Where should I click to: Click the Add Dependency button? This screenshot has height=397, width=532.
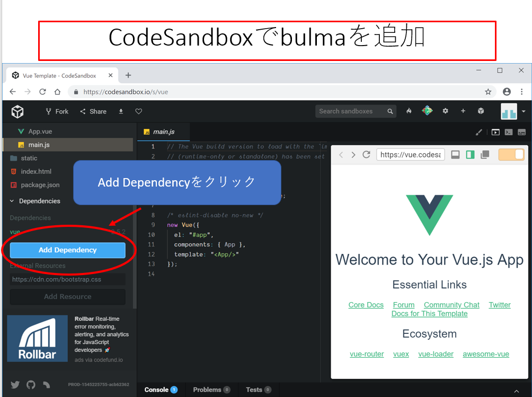click(68, 250)
